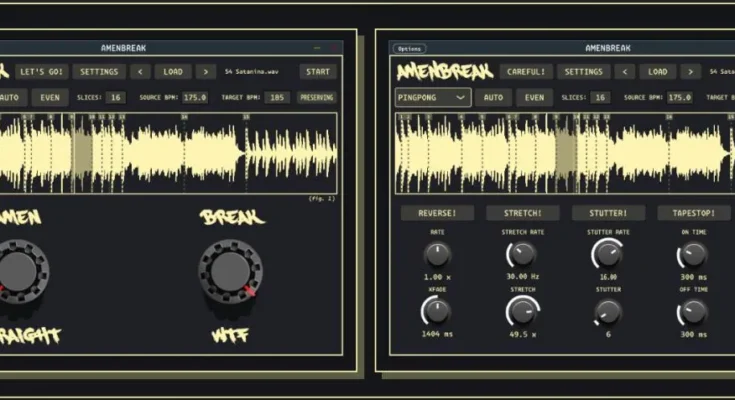This screenshot has width=735, height=400.
Task: Click the RATE knob under REVERSE!
Action: pyautogui.click(x=437, y=254)
